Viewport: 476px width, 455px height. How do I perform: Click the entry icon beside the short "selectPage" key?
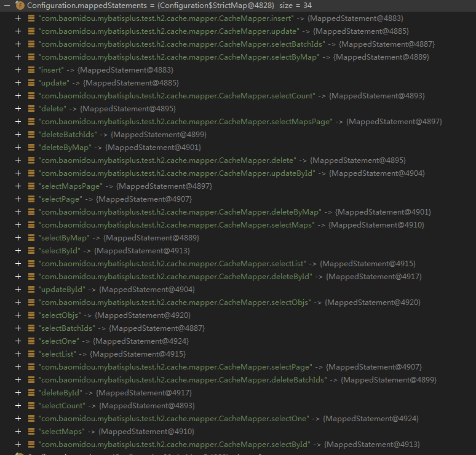[x=31, y=199]
